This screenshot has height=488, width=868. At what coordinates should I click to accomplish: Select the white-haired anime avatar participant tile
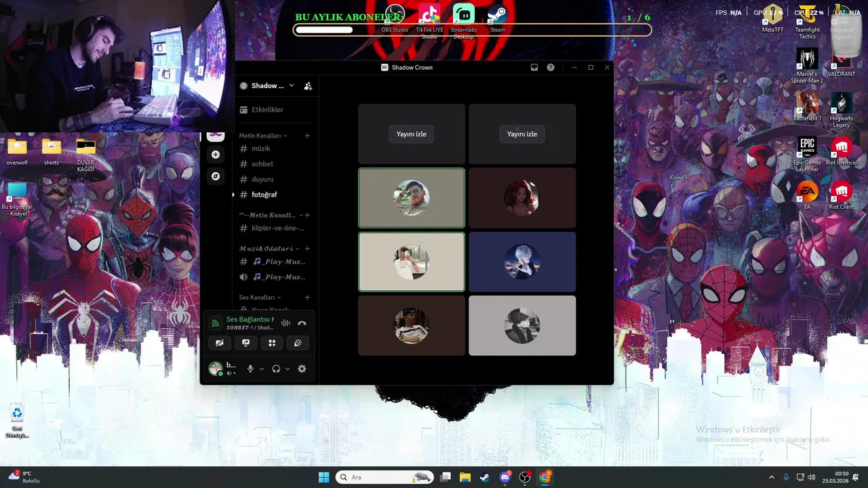tap(522, 262)
